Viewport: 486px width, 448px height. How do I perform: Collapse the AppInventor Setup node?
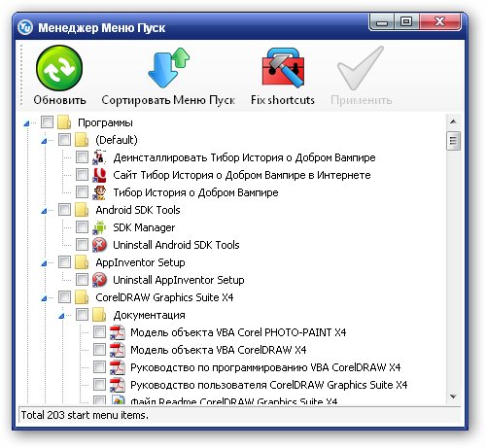click(44, 263)
